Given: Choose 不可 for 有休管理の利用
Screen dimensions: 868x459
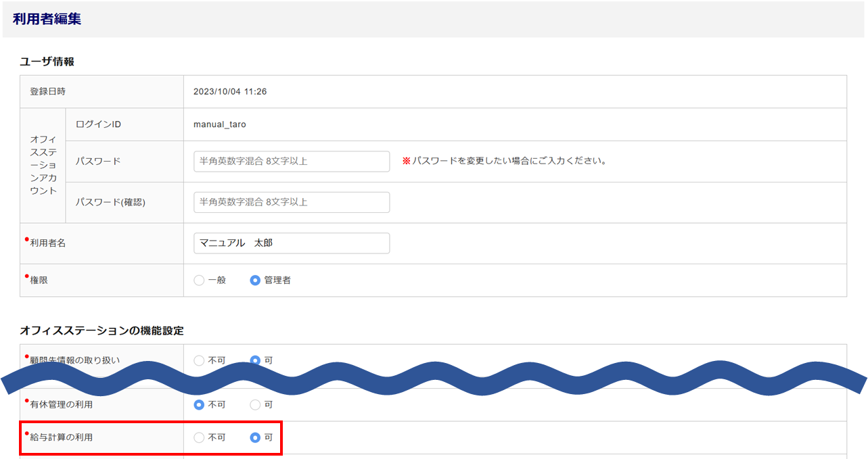Looking at the screenshot, I should point(199,405).
